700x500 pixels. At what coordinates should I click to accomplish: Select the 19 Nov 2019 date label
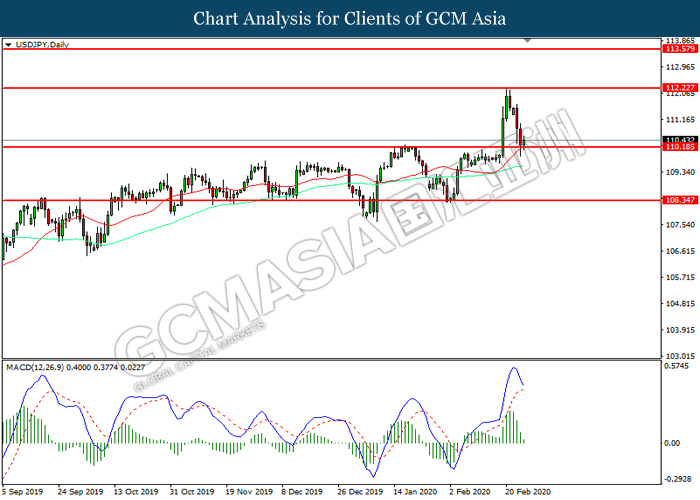[249, 492]
